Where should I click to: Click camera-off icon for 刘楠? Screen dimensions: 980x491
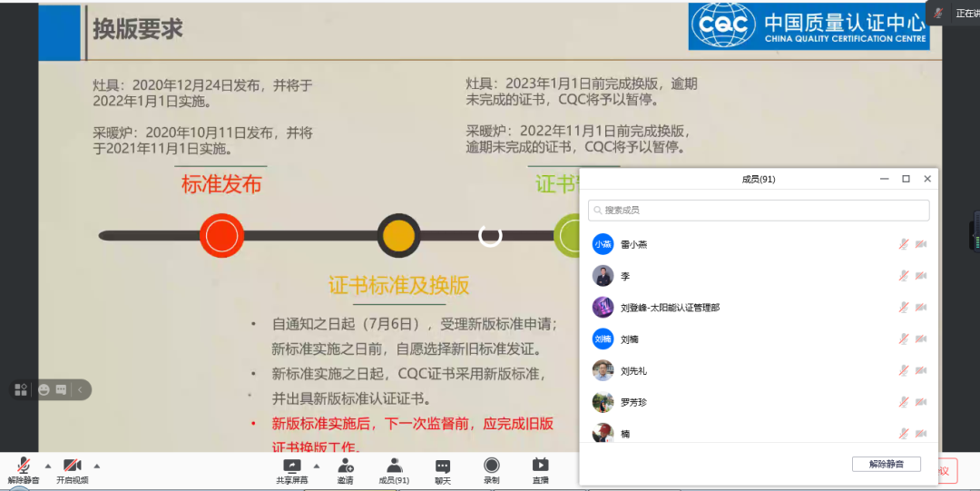(921, 339)
